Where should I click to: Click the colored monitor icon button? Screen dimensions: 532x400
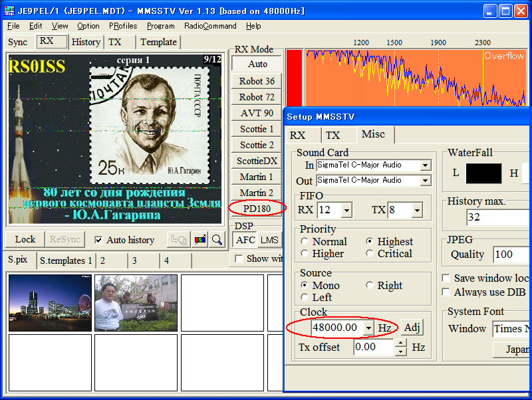coord(200,240)
